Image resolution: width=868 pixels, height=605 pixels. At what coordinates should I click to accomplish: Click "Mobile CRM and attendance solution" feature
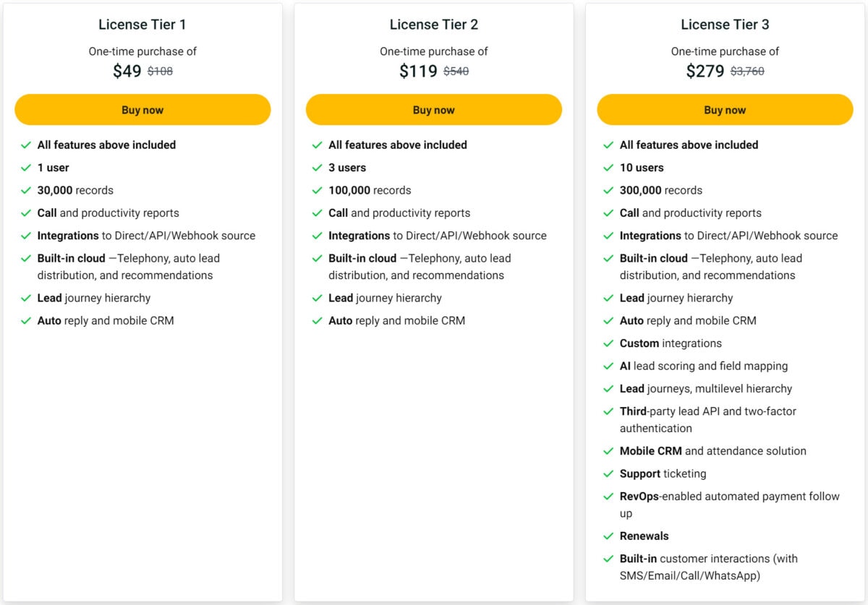pos(712,451)
